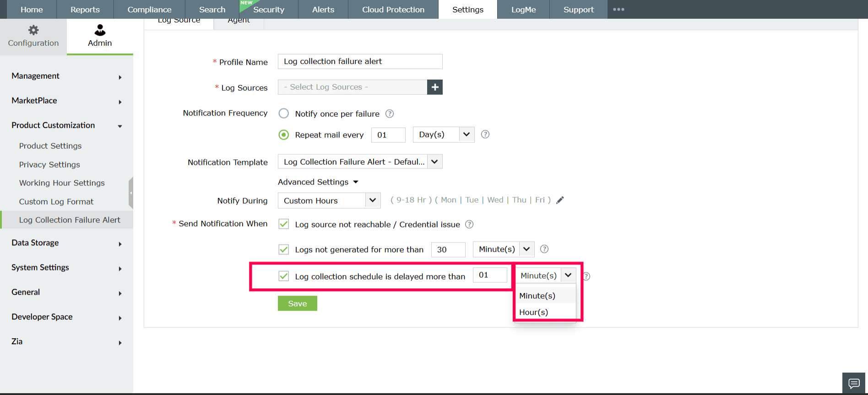Open the Cloud Protection tab
This screenshot has width=868, height=395.
click(x=393, y=9)
